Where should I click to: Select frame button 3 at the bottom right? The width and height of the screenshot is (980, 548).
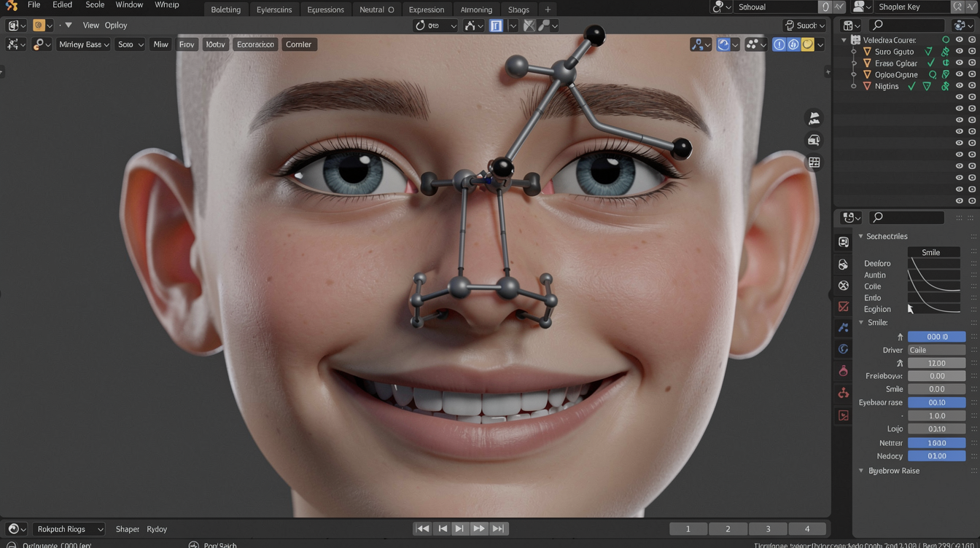click(x=768, y=528)
